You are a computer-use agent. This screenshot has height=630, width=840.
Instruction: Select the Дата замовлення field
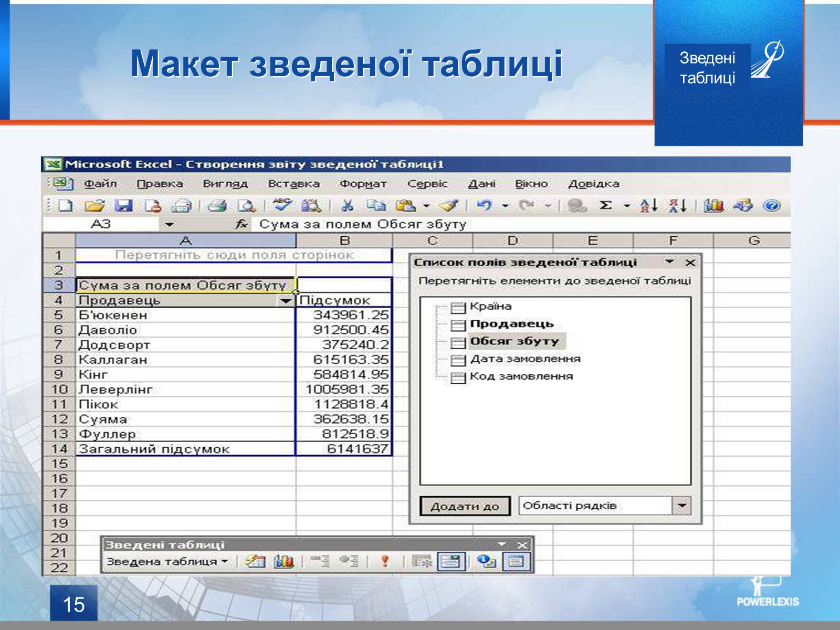point(525,359)
